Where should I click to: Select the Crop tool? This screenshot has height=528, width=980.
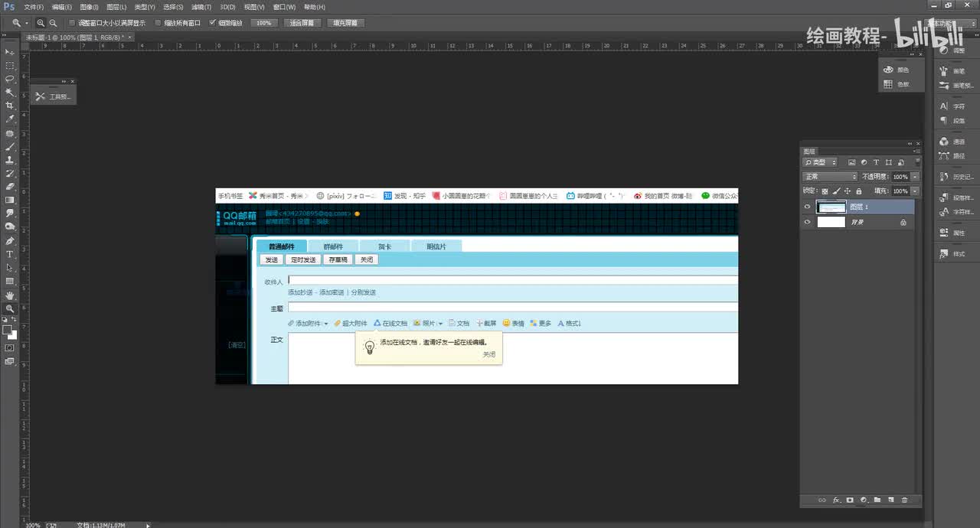tap(10, 106)
